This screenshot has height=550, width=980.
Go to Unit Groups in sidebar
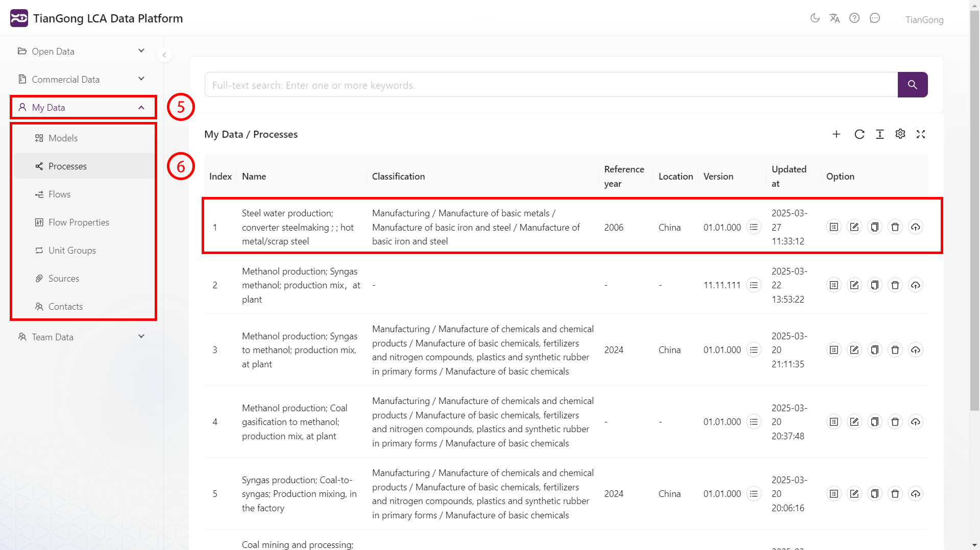72,251
